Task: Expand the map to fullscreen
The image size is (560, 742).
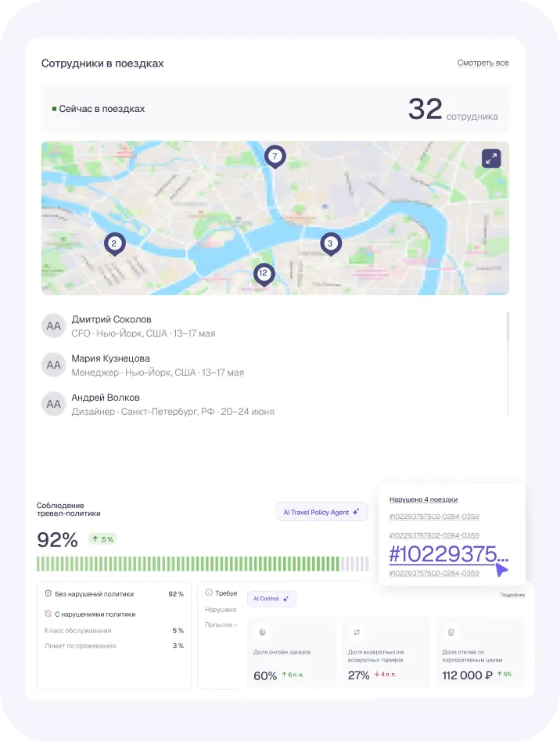Action: coord(491,158)
